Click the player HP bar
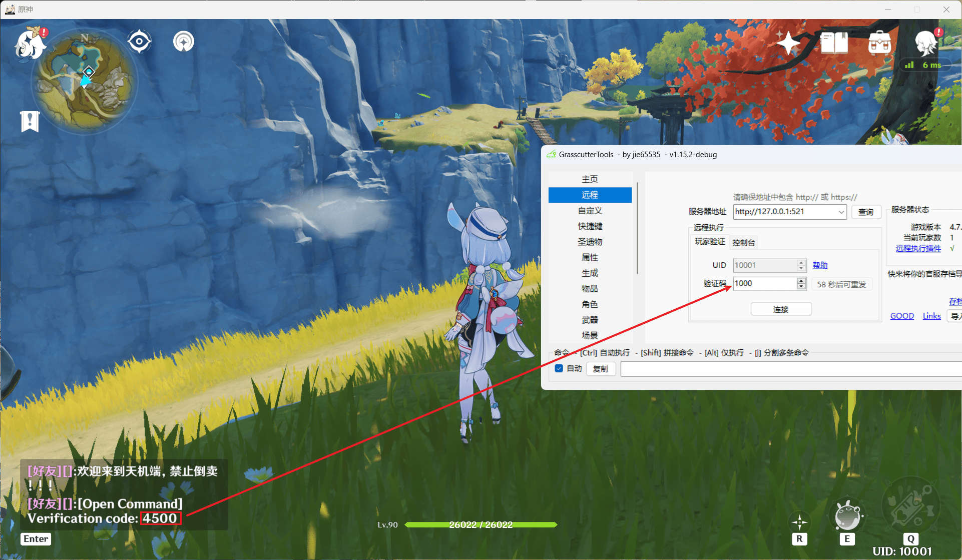This screenshot has width=962, height=560. tap(480, 524)
